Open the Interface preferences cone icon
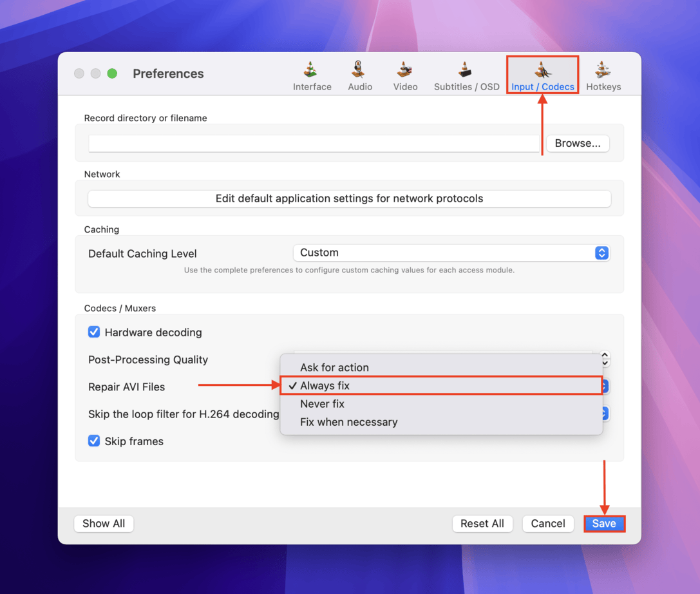The image size is (700, 594). 310,70
